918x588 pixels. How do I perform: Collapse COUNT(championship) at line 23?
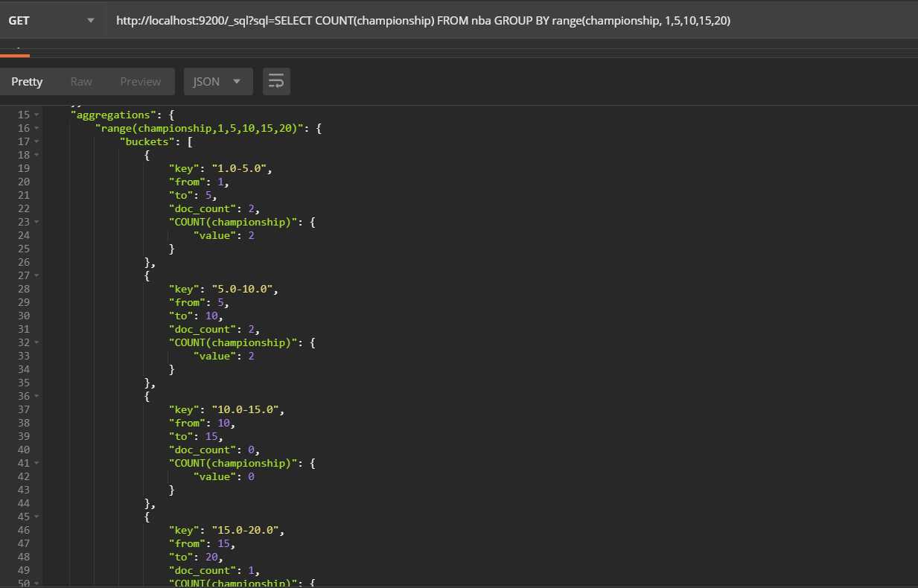[36, 222]
